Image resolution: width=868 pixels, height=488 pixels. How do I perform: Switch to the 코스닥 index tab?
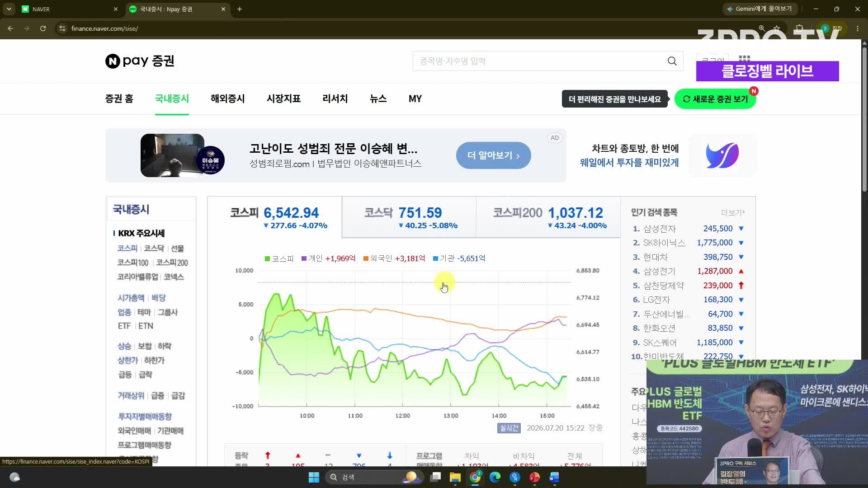click(x=409, y=217)
